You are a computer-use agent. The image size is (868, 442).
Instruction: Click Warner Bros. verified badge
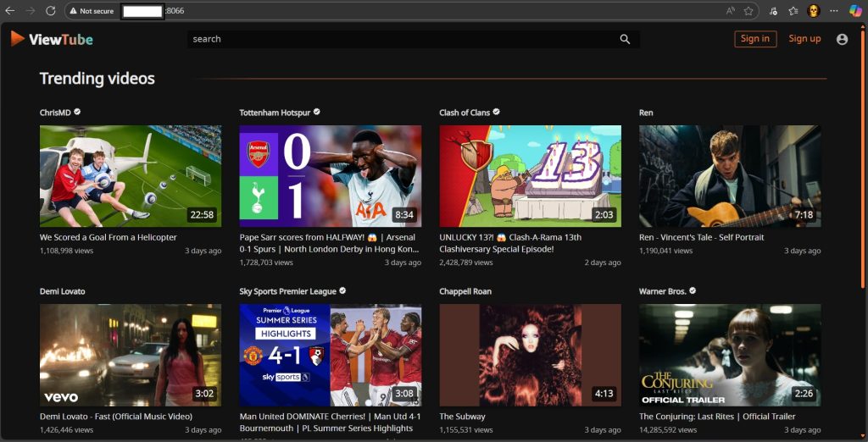pyautogui.click(x=693, y=290)
